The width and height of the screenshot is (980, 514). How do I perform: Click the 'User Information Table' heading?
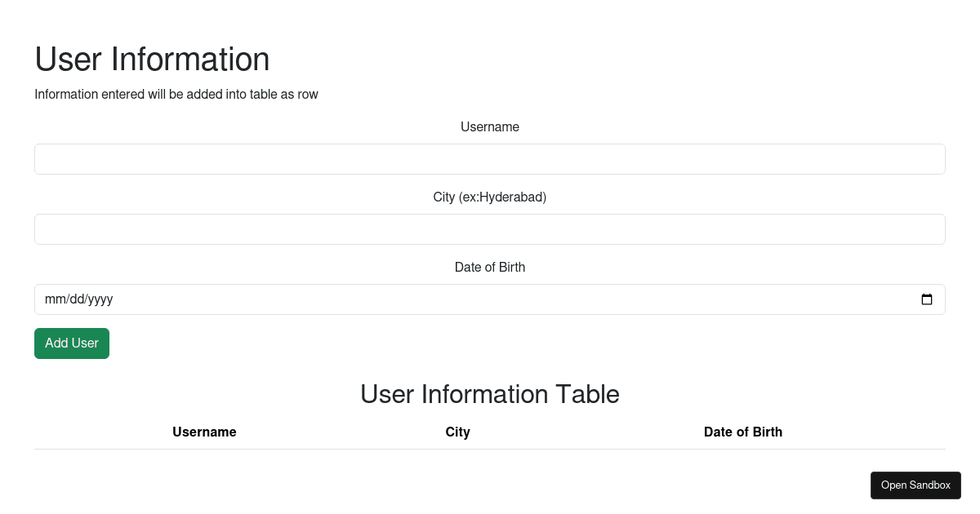click(490, 394)
